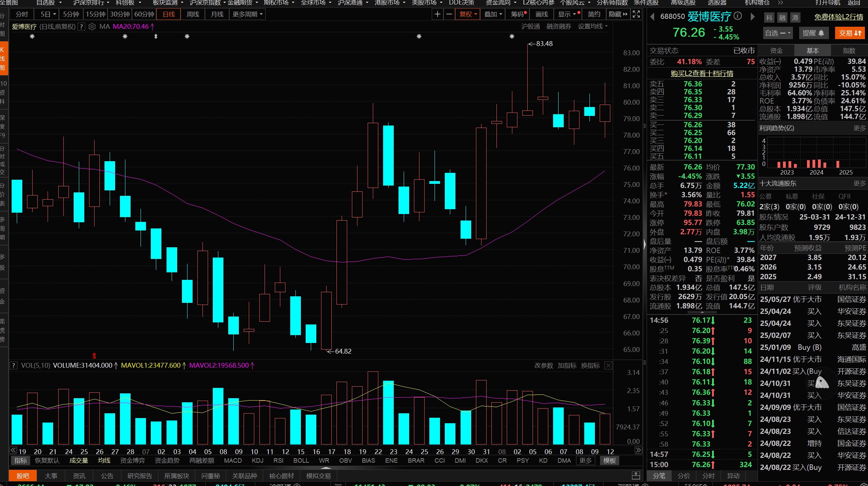Switch to 日线 daily period tab

pos(169,14)
